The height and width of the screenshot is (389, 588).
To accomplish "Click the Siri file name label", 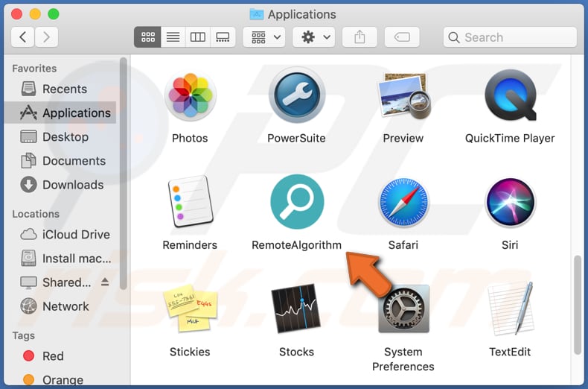I will click(510, 245).
